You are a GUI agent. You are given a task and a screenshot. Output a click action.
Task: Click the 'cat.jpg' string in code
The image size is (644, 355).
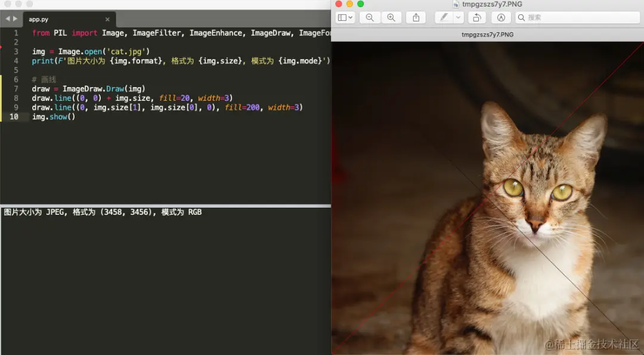[x=126, y=52]
